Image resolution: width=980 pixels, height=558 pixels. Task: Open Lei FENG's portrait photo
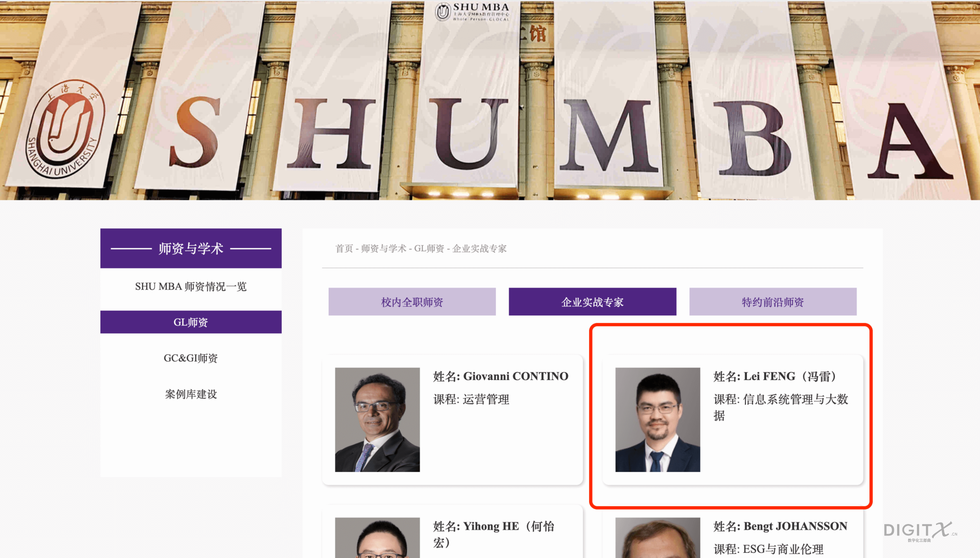(x=657, y=420)
